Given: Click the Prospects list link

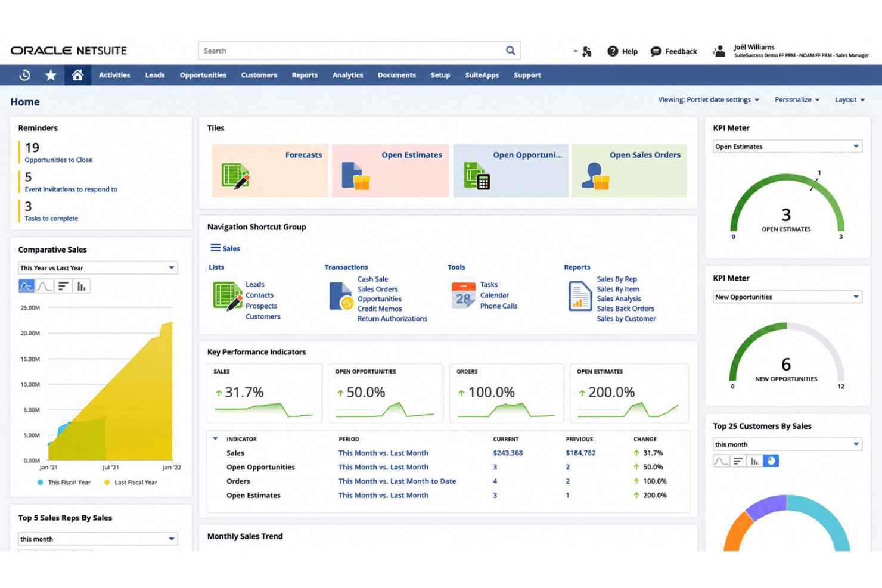Looking at the screenshot, I should click(x=261, y=306).
